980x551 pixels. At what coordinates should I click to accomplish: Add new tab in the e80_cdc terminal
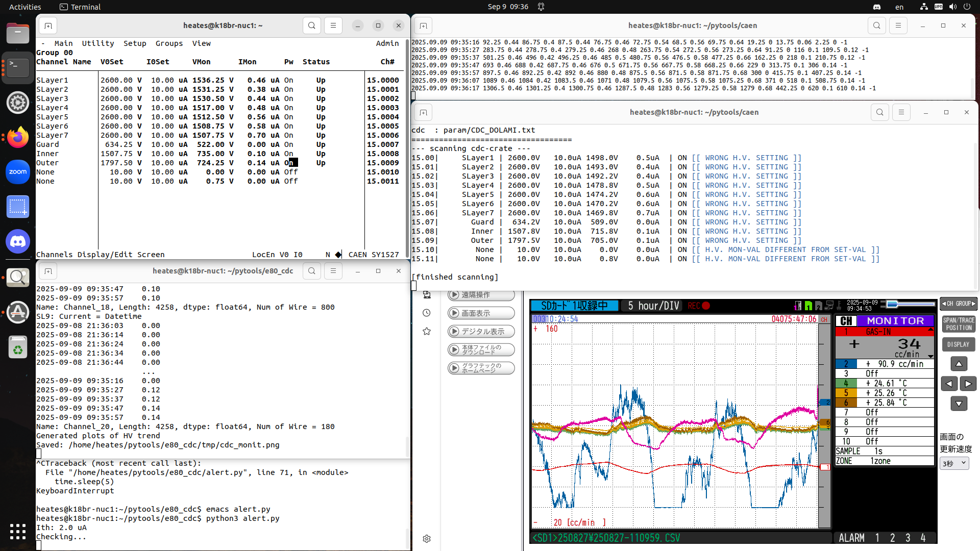[48, 271]
